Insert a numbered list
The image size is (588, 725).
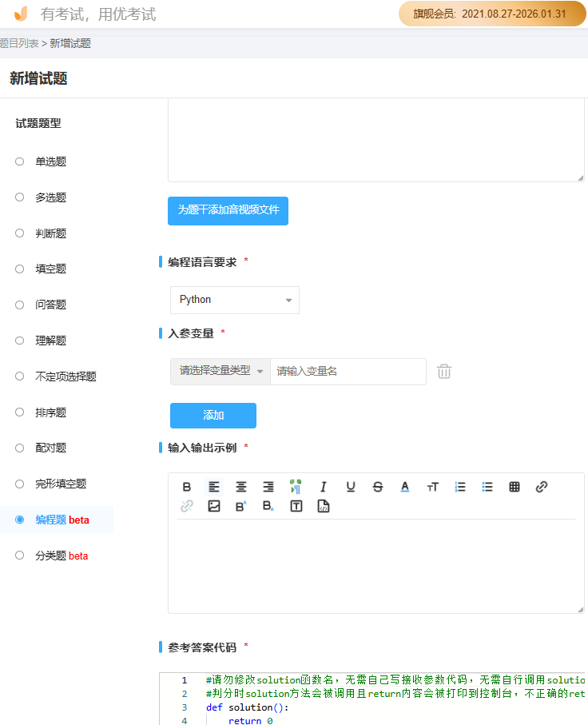(x=460, y=487)
